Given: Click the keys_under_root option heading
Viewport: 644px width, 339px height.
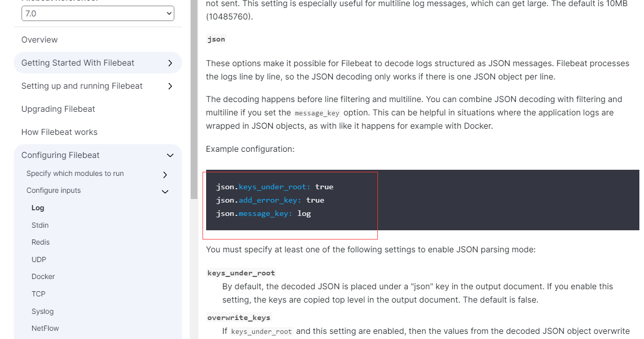Looking at the screenshot, I should point(241,273).
